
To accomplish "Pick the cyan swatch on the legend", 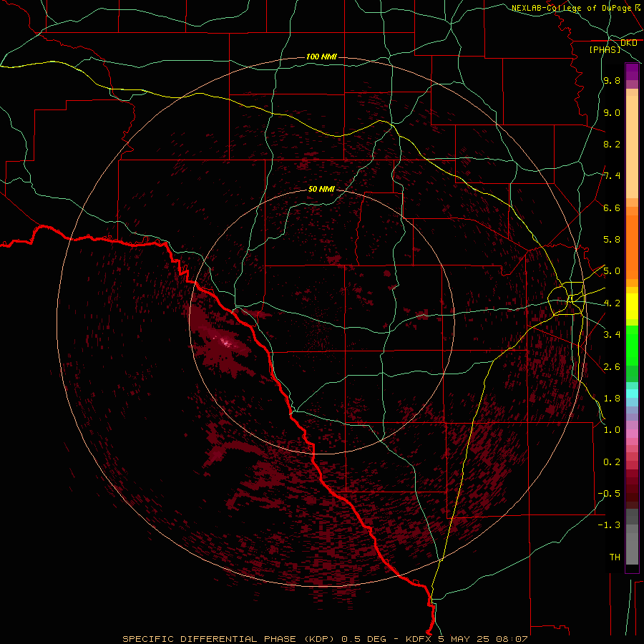I will pyautogui.click(x=632, y=394).
